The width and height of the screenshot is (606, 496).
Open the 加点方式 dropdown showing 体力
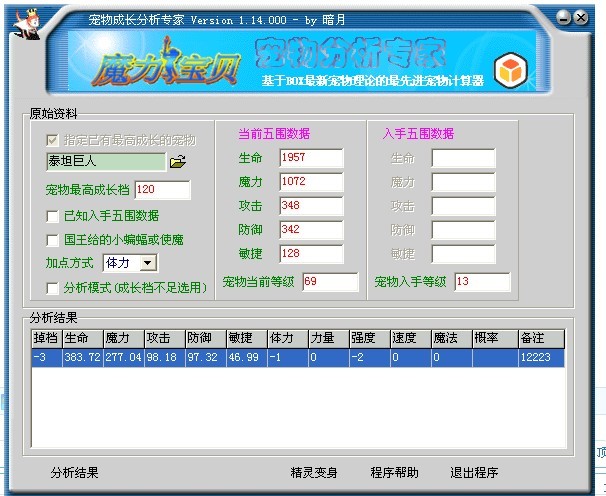click(x=148, y=263)
